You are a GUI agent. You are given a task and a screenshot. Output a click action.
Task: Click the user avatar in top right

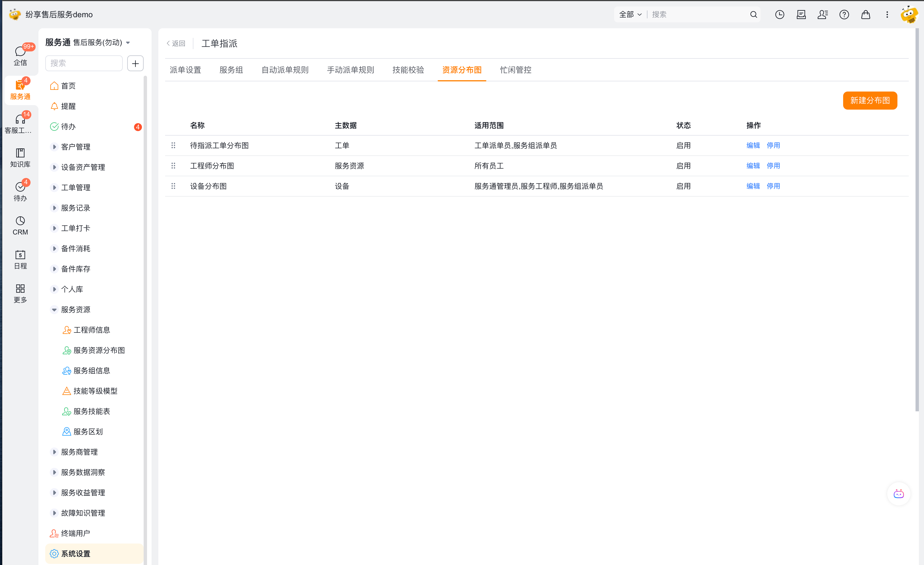[x=909, y=15]
